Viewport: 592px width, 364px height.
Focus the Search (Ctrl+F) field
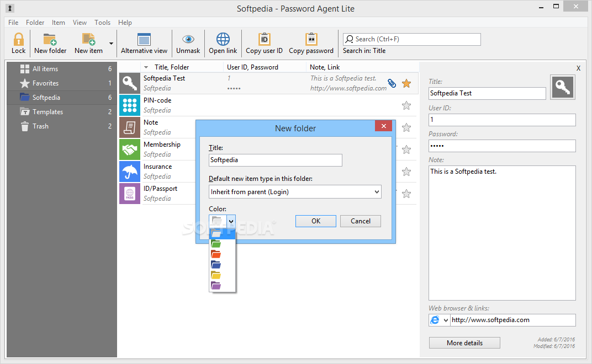point(411,39)
